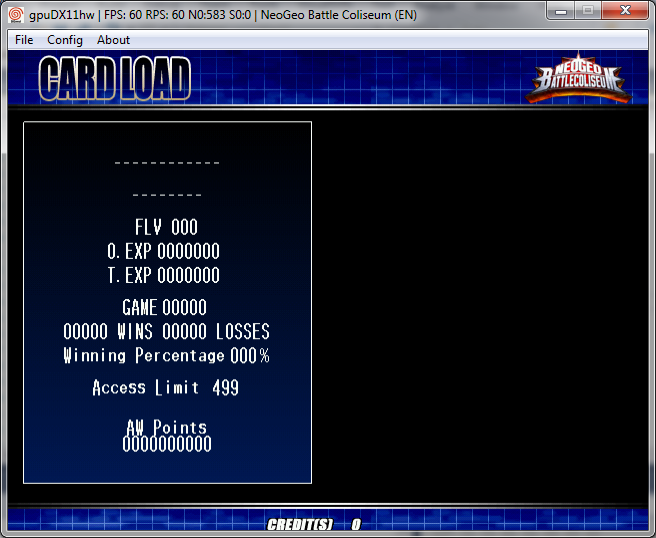Click the T. EXP 0000000 line

[x=163, y=275]
